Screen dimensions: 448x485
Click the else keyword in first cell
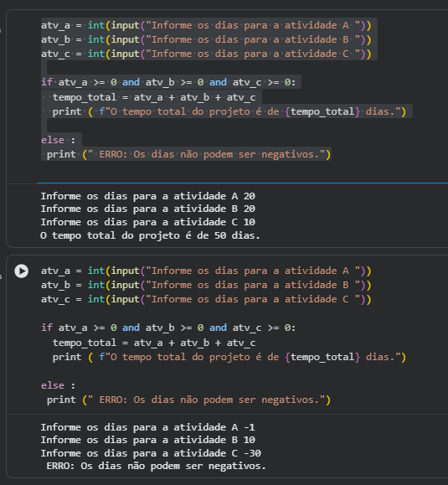point(53,140)
